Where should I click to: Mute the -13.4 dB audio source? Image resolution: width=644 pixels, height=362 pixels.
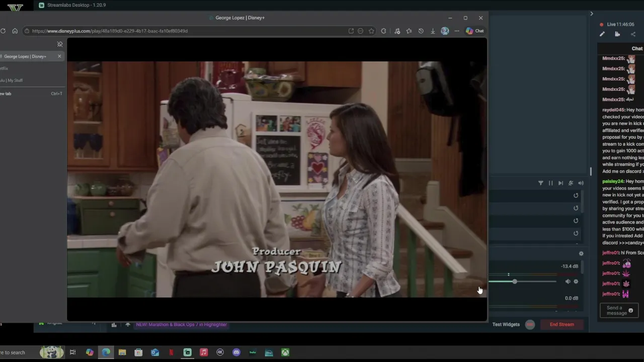click(568, 282)
